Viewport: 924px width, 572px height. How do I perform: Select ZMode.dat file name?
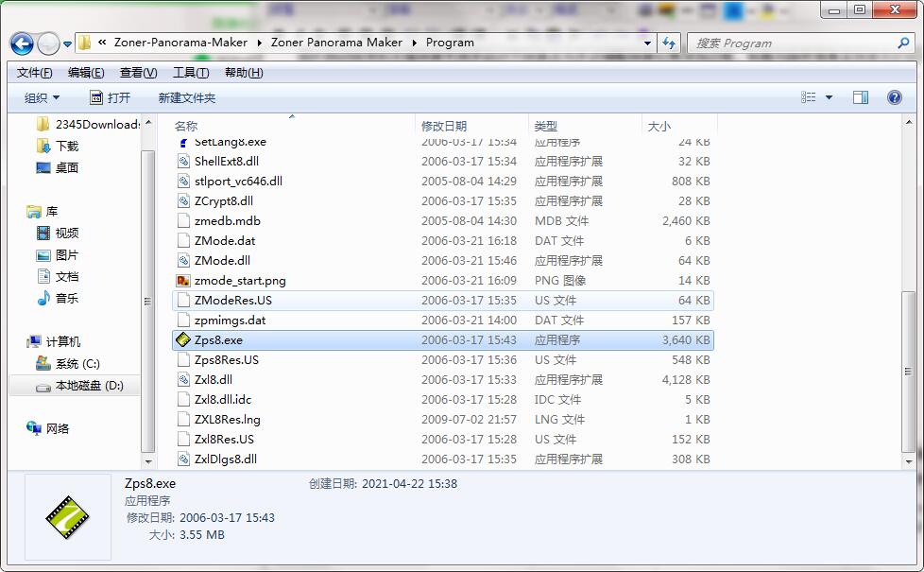[225, 240]
